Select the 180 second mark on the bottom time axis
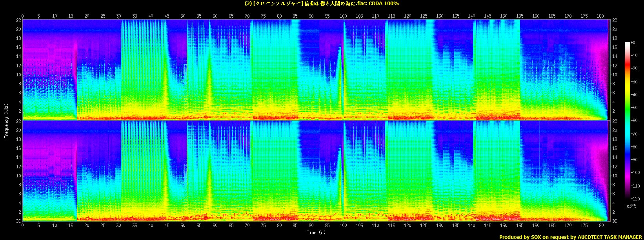 pyautogui.click(x=600, y=226)
